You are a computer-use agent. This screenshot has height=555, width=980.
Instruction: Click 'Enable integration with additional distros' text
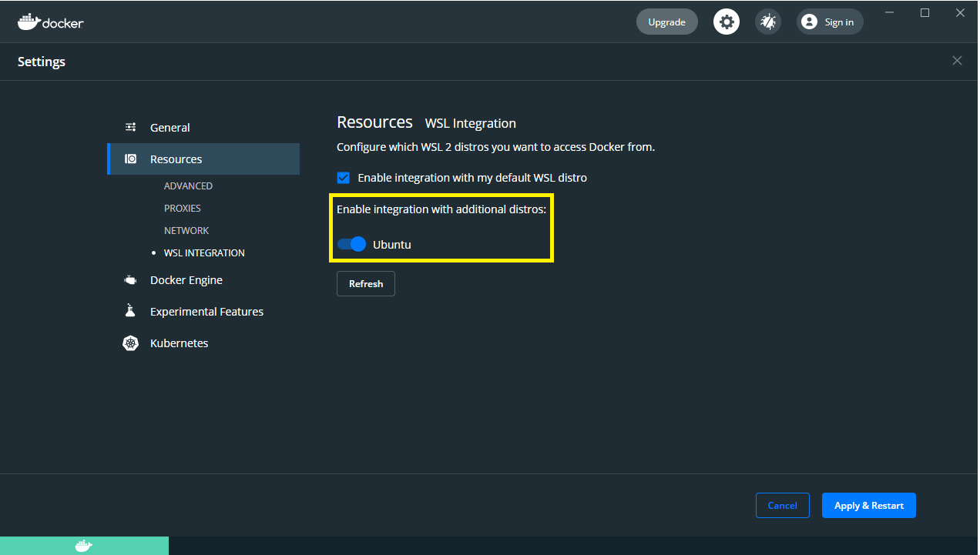(441, 209)
